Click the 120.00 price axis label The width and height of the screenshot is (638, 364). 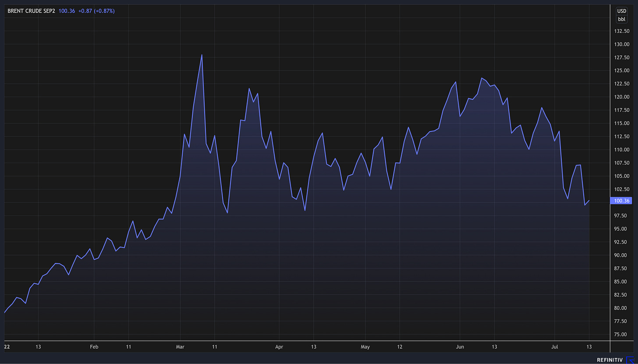point(622,97)
